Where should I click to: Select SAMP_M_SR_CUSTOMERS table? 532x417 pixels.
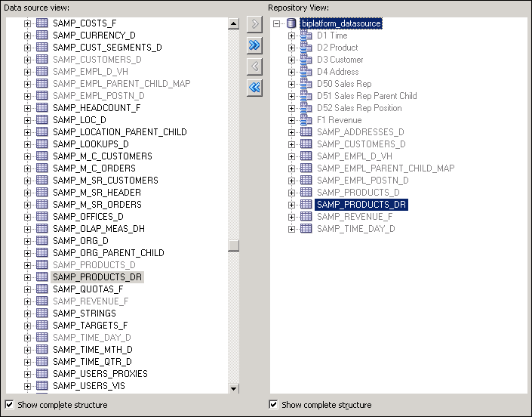pos(106,181)
